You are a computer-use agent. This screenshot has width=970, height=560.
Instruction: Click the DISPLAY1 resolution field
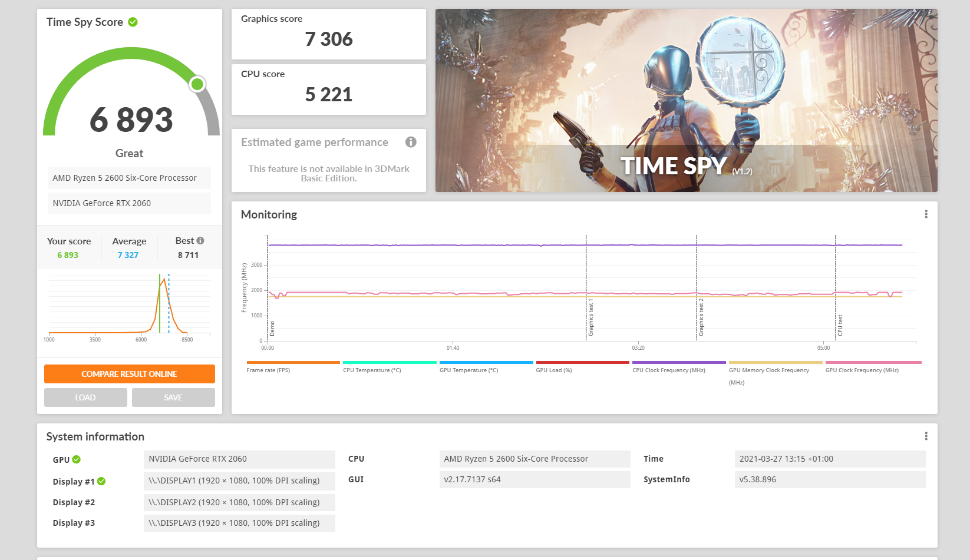[x=239, y=481]
